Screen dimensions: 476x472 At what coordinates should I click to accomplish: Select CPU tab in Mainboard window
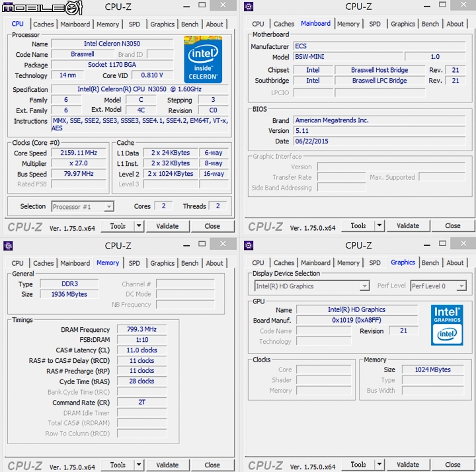pyautogui.click(x=258, y=24)
